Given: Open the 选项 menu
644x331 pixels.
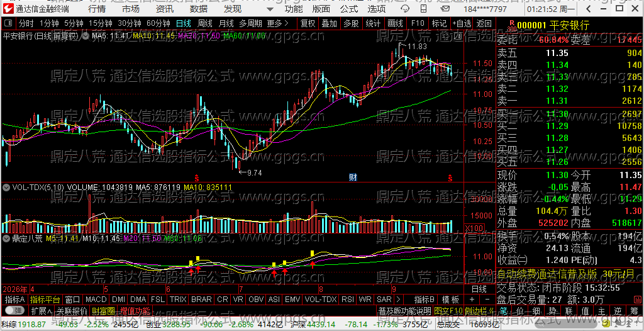Looking at the screenshot, I should 377,9.
